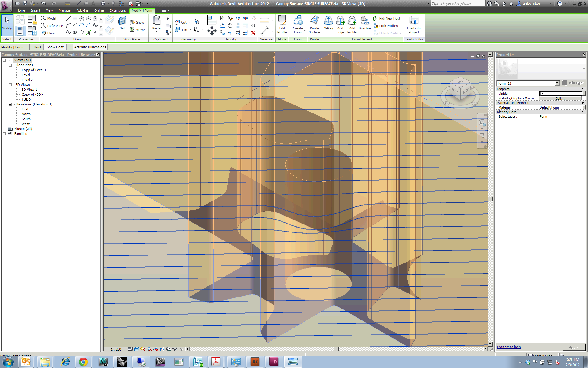The image size is (588, 368).
Task: Open the Properties help link
Action: tap(509, 347)
